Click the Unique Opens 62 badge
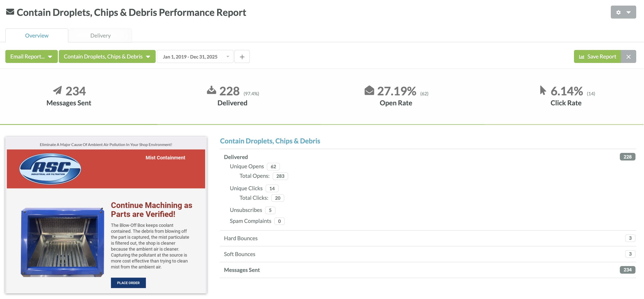The image size is (644, 299). point(273,167)
